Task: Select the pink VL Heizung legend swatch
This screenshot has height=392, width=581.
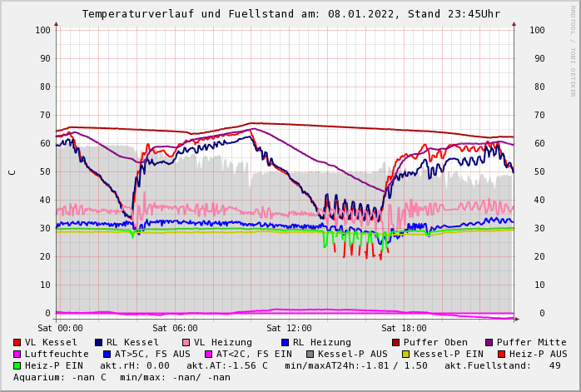Action: pos(186,342)
